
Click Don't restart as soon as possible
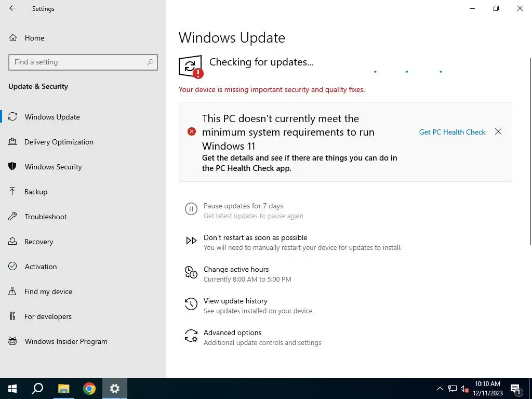tap(256, 237)
